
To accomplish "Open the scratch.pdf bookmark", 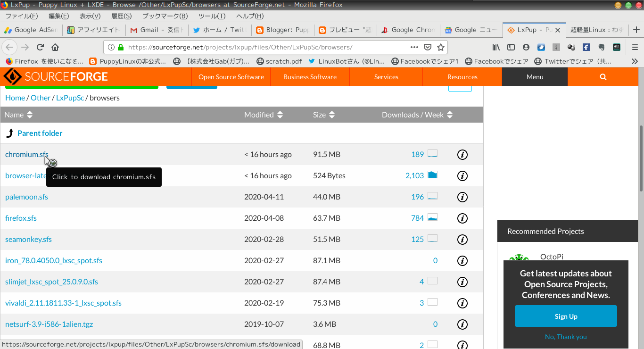I will pos(279,61).
